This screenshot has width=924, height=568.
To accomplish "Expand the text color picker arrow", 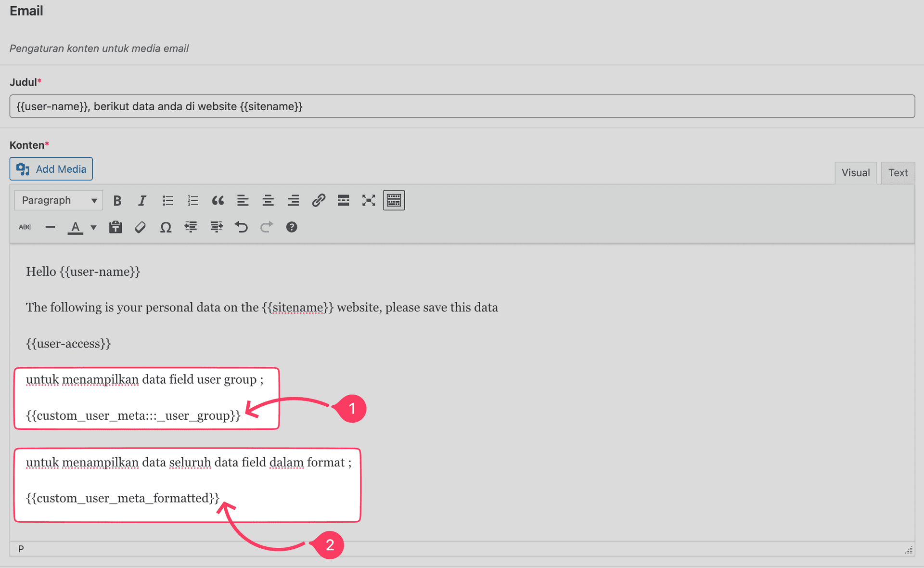I will click(93, 228).
